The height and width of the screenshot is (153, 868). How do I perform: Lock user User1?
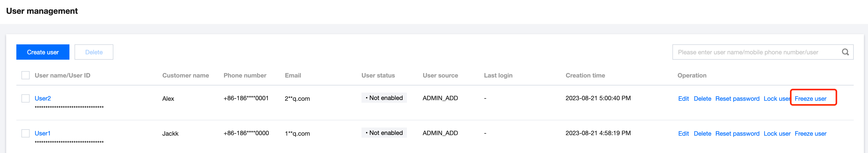777,134
